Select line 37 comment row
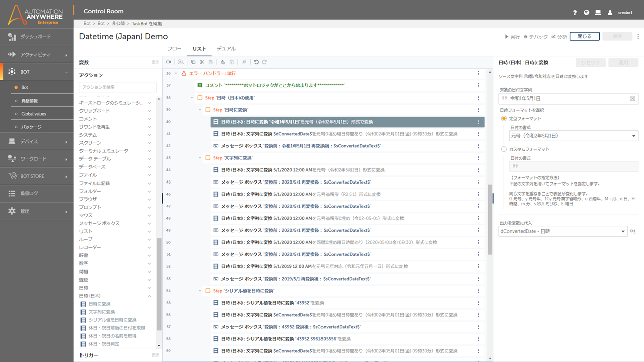The image size is (644, 362). [340, 85]
